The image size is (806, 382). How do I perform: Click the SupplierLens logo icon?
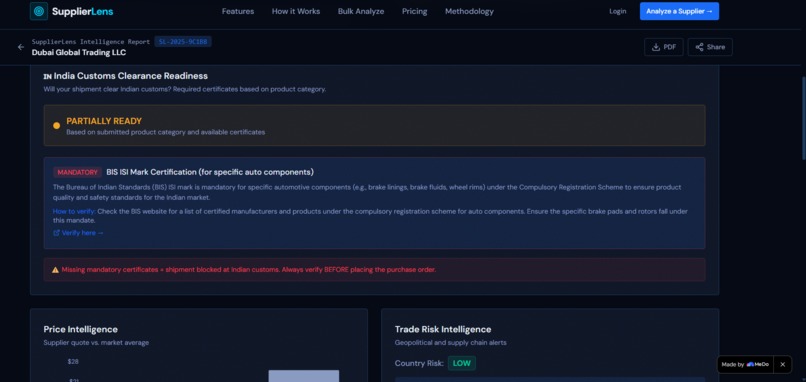pyautogui.click(x=39, y=11)
